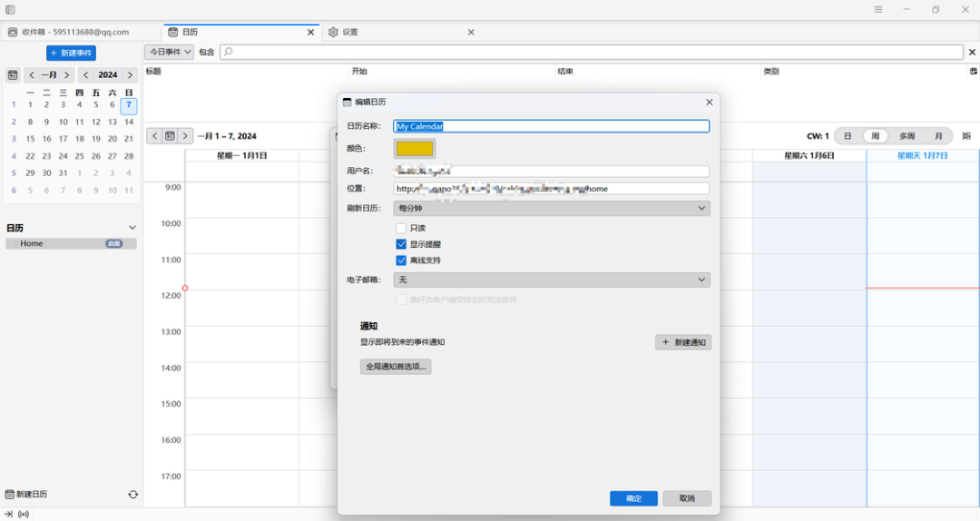Collapse the 日历 list section
Image resolution: width=980 pixels, height=521 pixels.
pyautogui.click(x=132, y=228)
